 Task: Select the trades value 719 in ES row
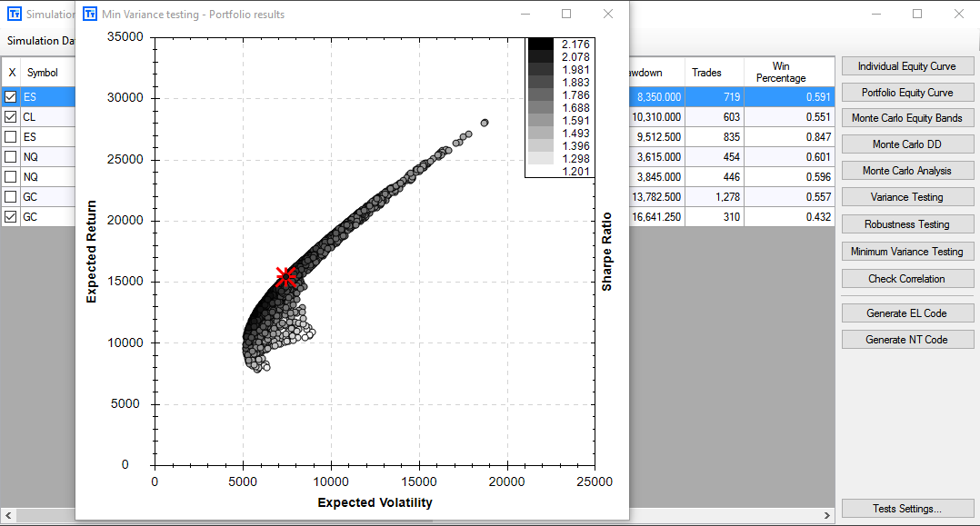click(x=715, y=97)
